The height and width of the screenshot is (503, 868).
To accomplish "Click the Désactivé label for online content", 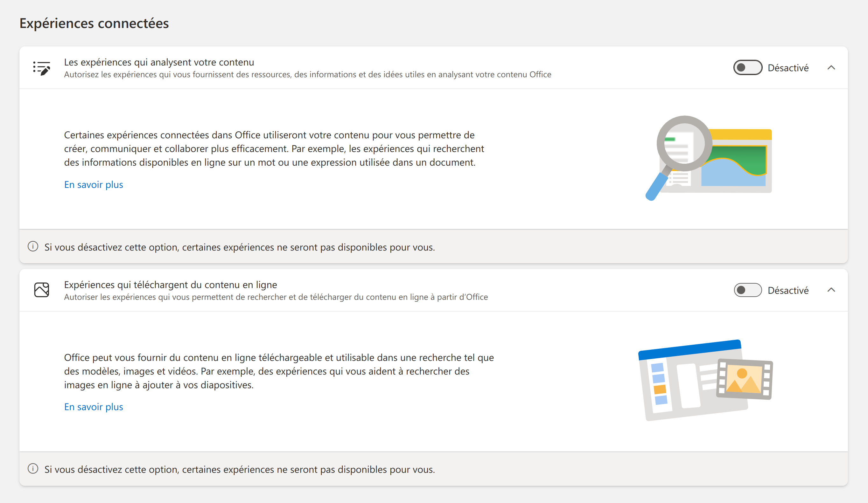I will pyautogui.click(x=788, y=290).
